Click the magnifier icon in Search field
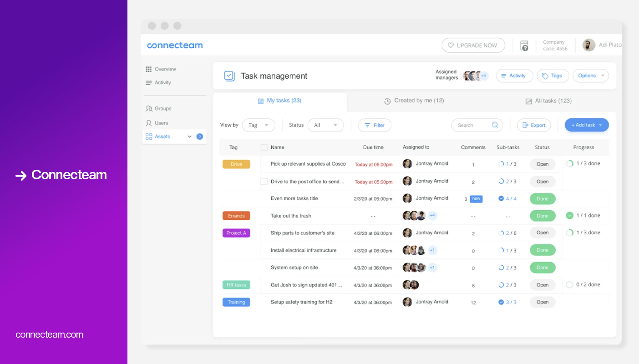The width and height of the screenshot is (639, 364). 495,125
